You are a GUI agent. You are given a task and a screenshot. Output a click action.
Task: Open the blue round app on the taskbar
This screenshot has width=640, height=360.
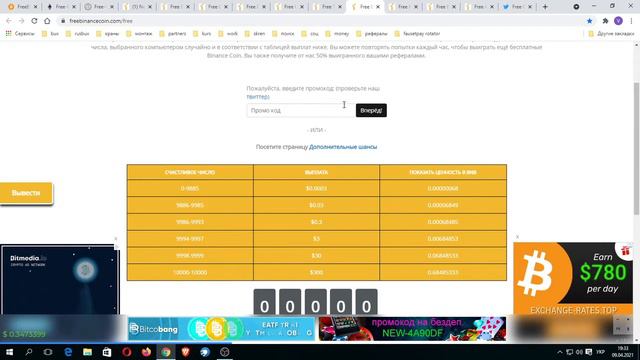[x=205, y=352]
